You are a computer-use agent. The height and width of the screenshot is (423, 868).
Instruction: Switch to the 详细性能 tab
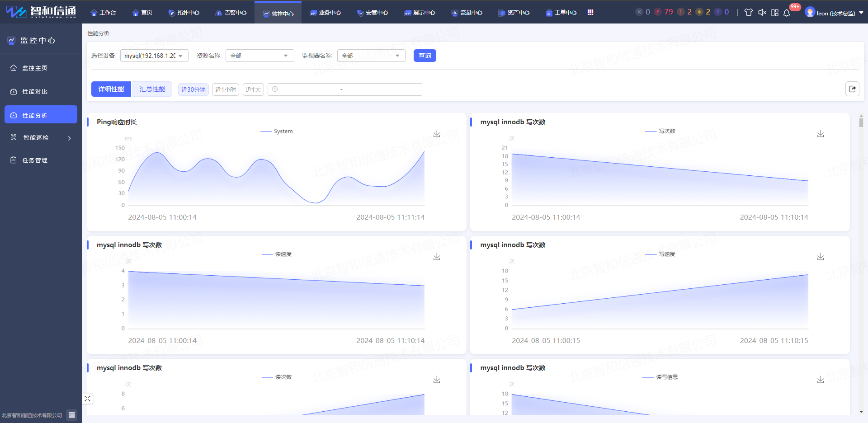(x=111, y=89)
